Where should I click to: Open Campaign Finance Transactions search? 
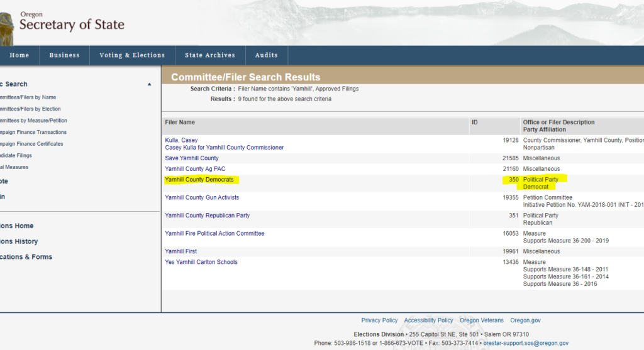(x=33, y=132)
